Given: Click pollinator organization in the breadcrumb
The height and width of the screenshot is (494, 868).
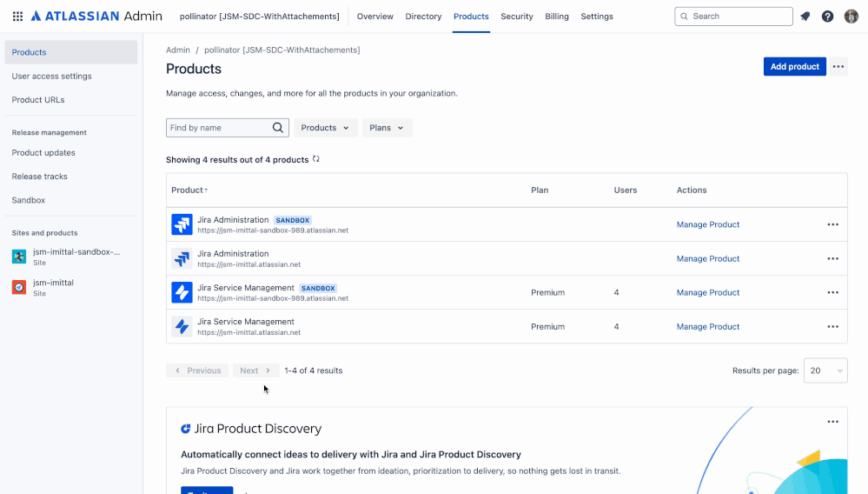Looking at the screenshot, I should click(x=282, y=50).
